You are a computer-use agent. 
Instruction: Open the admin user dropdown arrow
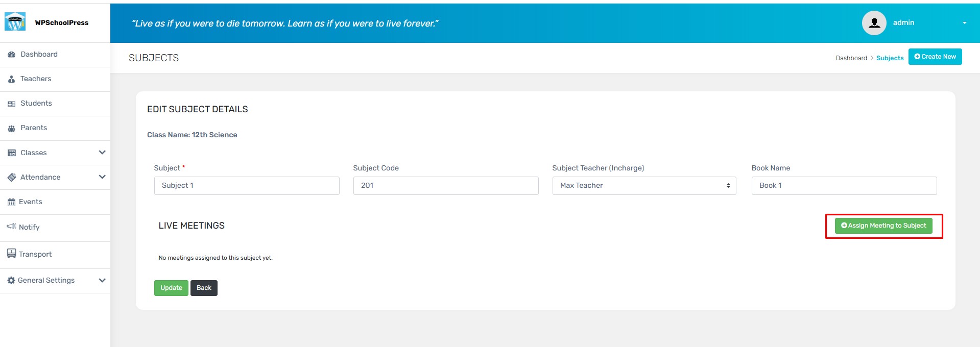tap(965, 23)
